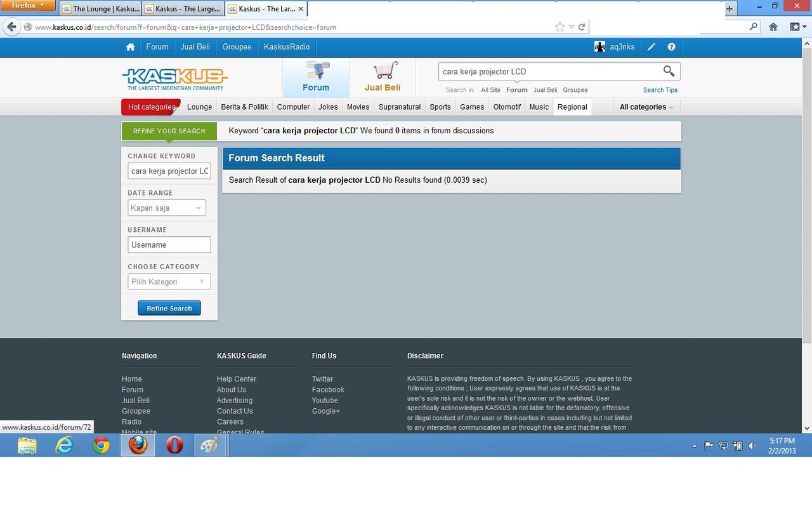Open Jual Beli in the top blue menu
Screen dimensions: 812x513
195,47
